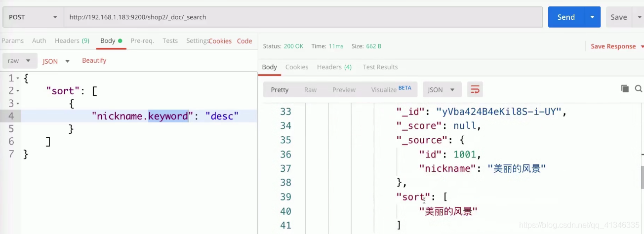
Task: Open the request Settings tab
Action: point(197,40)
